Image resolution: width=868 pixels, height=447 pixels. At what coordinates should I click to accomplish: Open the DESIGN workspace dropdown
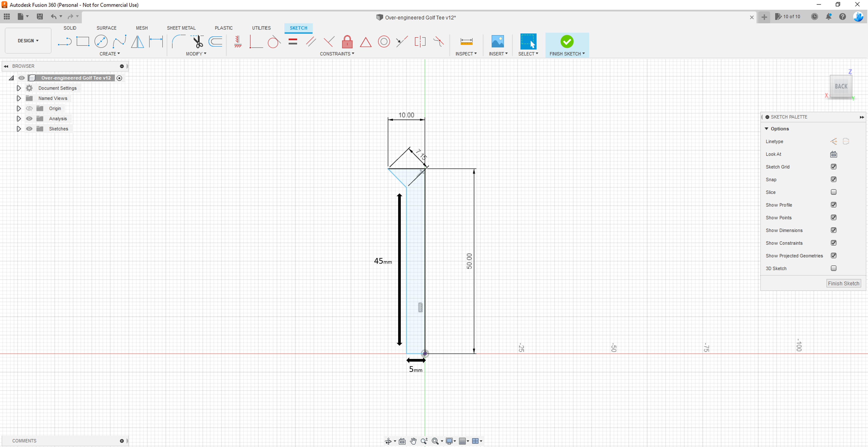[28, 41]
